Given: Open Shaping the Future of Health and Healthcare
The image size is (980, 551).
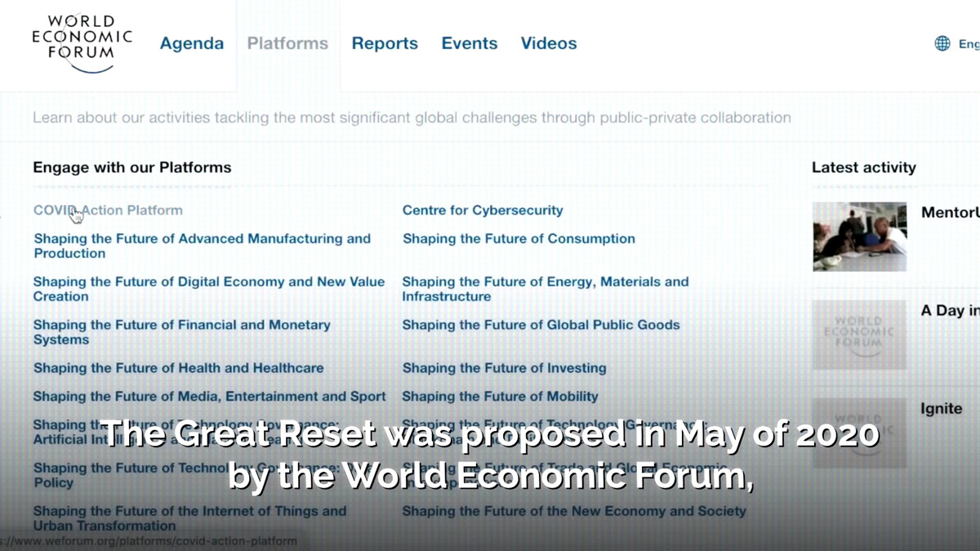Looking at the screenshot, I should 178,368.
